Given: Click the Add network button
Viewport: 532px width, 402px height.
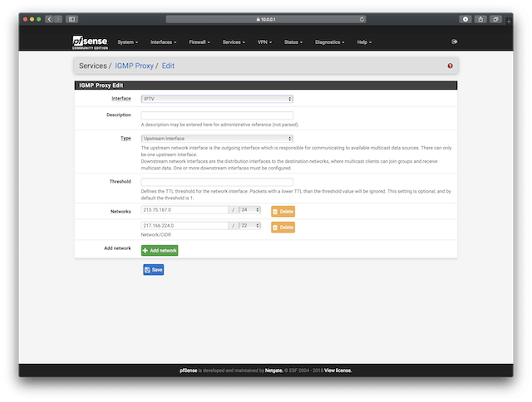Looking at the screenshot, I should coord(160,251).
